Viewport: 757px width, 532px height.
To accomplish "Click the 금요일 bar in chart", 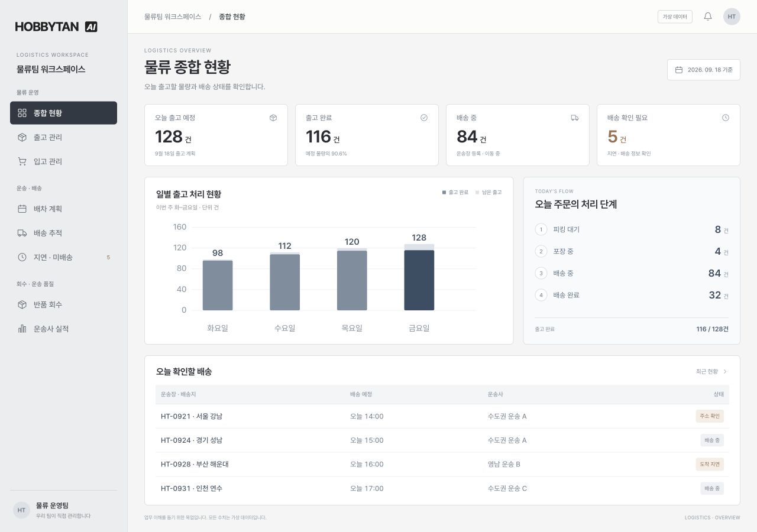I will [419, 277].
